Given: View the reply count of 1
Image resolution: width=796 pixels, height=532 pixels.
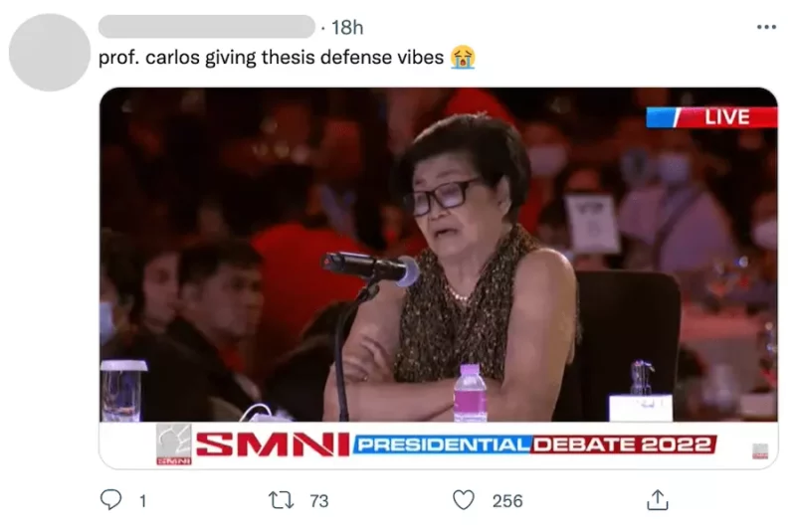Looking at the screenshot, I should 142,501.
